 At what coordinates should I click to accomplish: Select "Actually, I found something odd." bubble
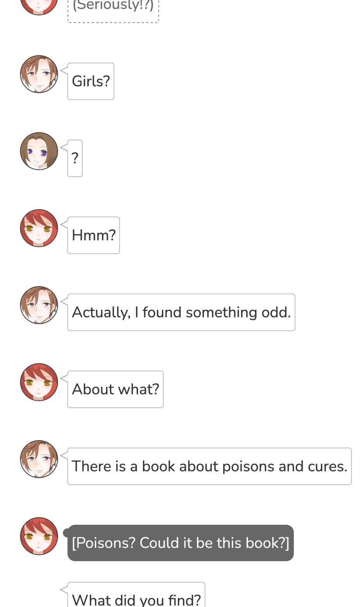coord(181,312)
